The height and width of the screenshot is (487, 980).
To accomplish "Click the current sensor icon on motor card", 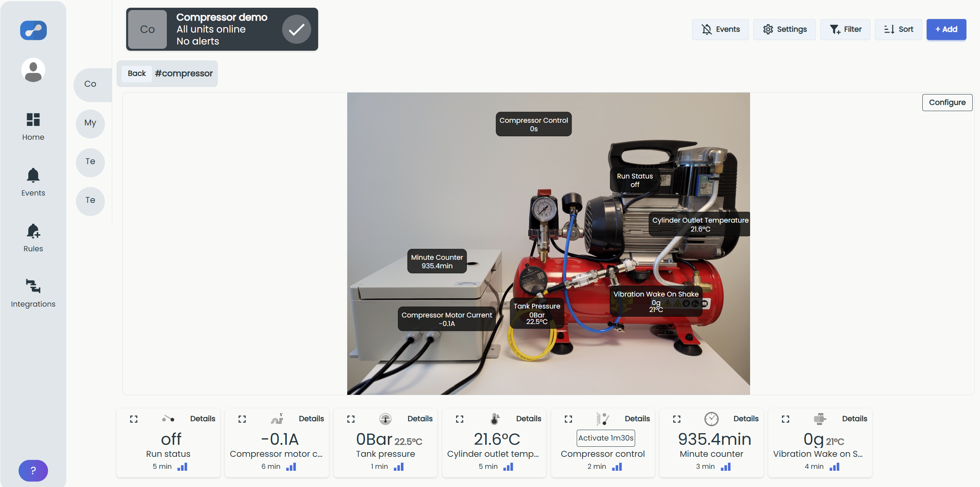I will (x=277, y=418).
